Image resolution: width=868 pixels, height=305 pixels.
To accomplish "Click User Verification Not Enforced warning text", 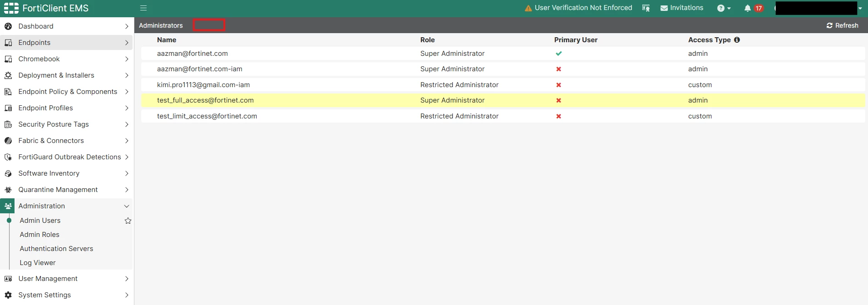I will [x=583, y=8].
